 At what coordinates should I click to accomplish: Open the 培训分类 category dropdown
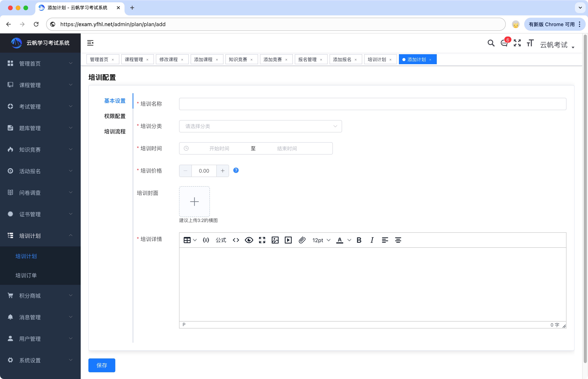click(x=260, y=126)
